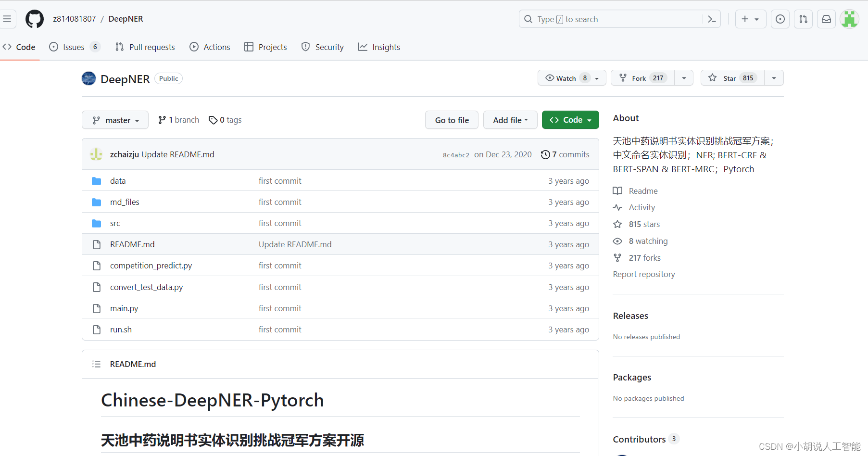
Task: Open commit hash 8c4abc2
Action: [x=456, y=155]
